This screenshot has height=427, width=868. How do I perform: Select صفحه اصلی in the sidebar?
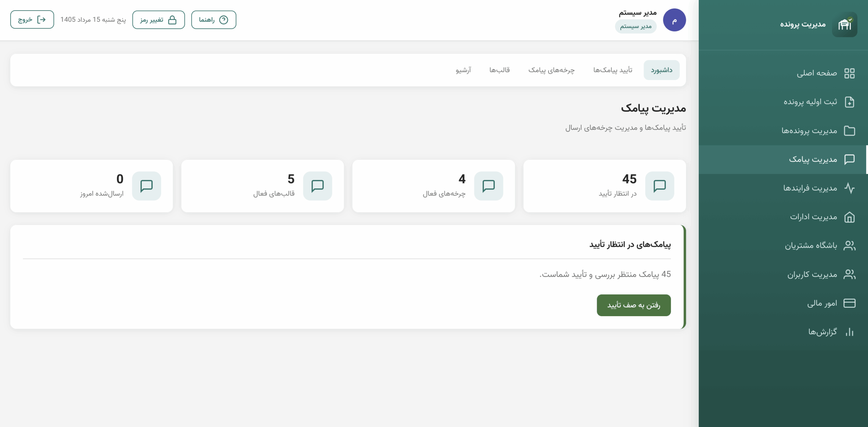[x=783, y=73]
